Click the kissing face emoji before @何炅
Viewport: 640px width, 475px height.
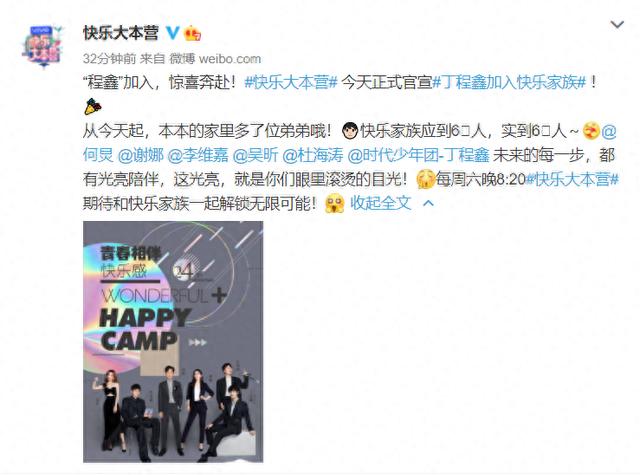pyautogui.click(x=591, y=131)
